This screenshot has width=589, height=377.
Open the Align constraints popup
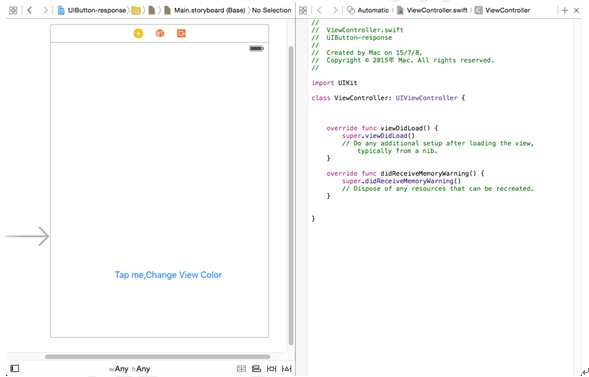256,369
